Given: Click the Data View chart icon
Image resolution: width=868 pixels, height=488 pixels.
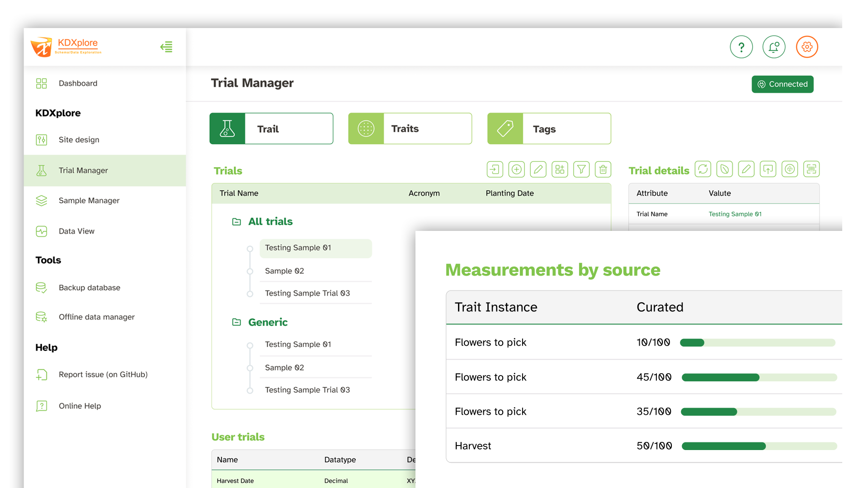Looking at the screenshot, I should (x=42, y=231).
